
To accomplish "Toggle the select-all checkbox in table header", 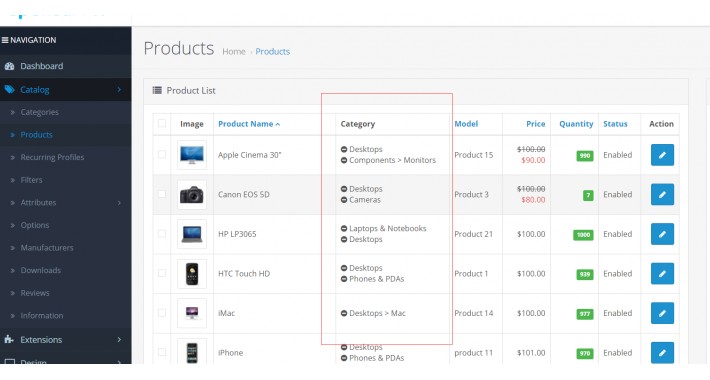I will tap(162, 123).
